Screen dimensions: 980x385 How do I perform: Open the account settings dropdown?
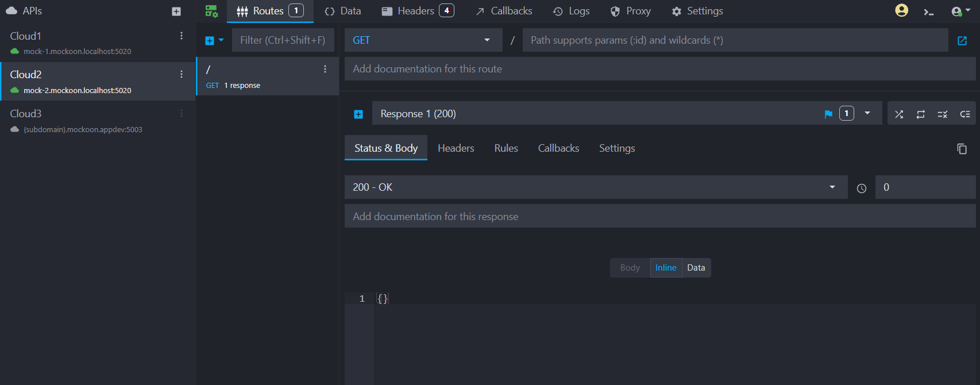pos(961,11)
